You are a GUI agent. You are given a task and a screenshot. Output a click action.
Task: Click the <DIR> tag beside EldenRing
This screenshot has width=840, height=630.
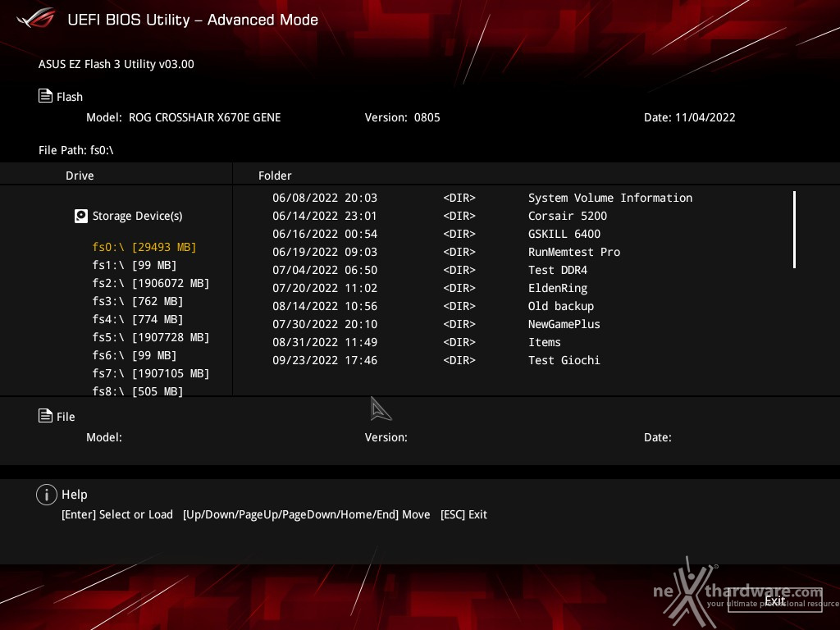tap(459, 288)
